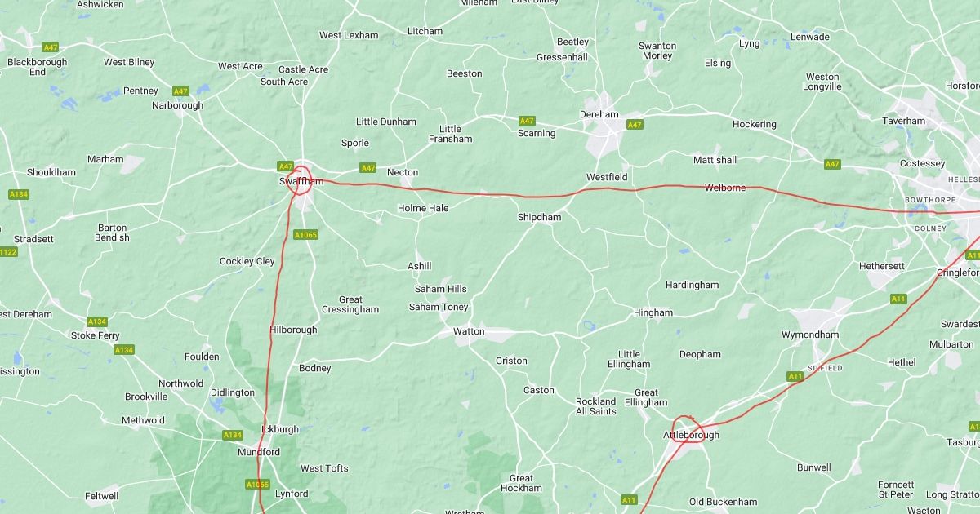Click the A47 shield above Scarning
This screenshot has width=980, height=514.
pyautogui.click(x=527, y=121)
